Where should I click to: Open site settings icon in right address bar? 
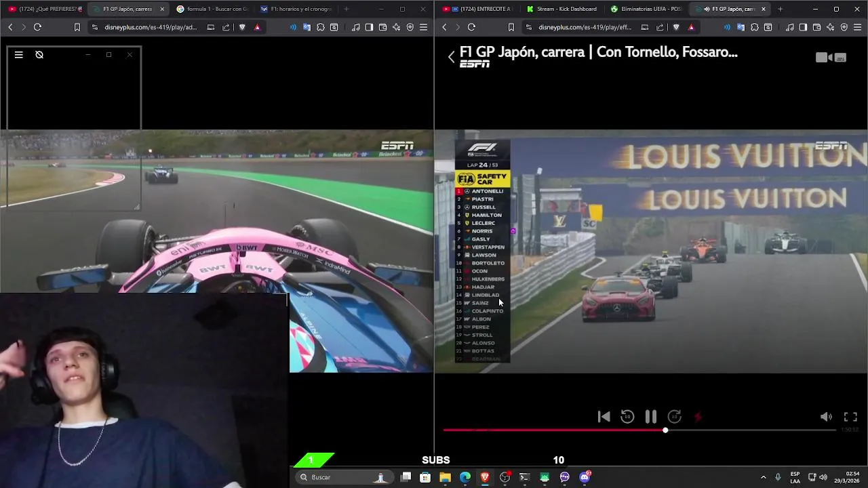point(529,27)
